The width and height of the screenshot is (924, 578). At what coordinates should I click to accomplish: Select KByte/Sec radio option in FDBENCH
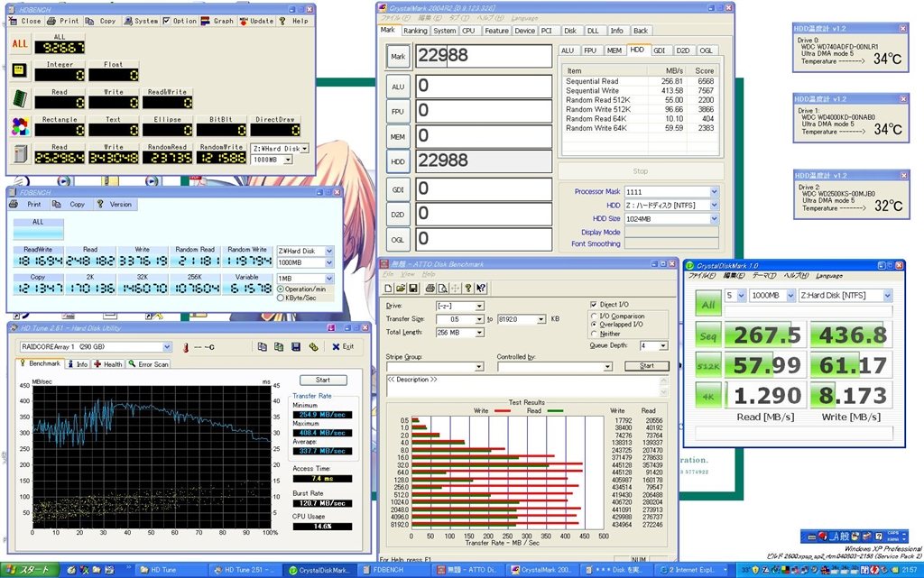pyautogui.click(x=281, y=298)
